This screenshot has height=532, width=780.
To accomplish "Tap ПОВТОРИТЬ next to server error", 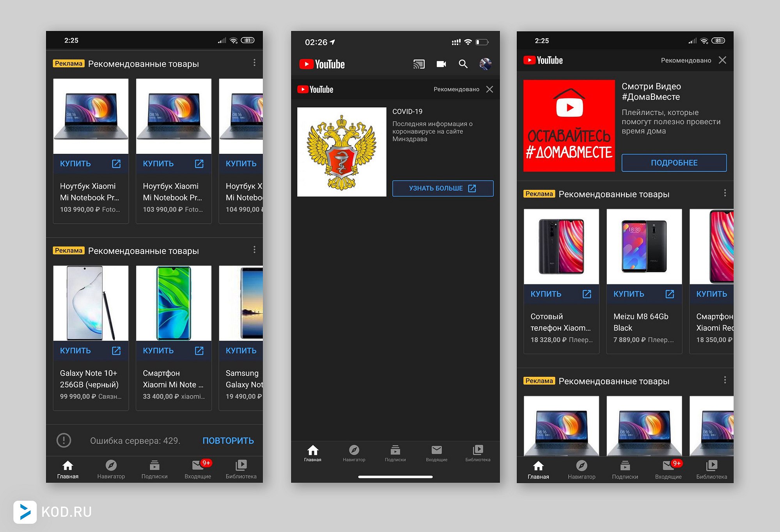I will (228, 440).
